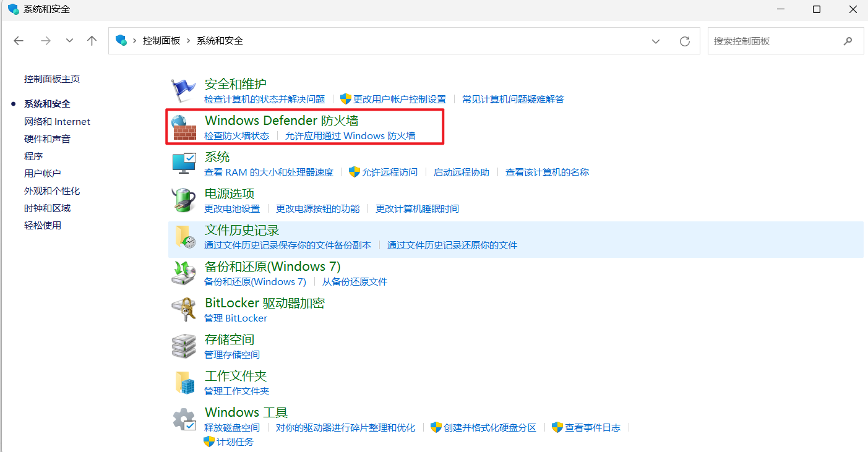The width and height of the screenshot is (868, 452).
Task: Expand chevron before 控制面板 in address bar
Action: [x=134, y=41]
